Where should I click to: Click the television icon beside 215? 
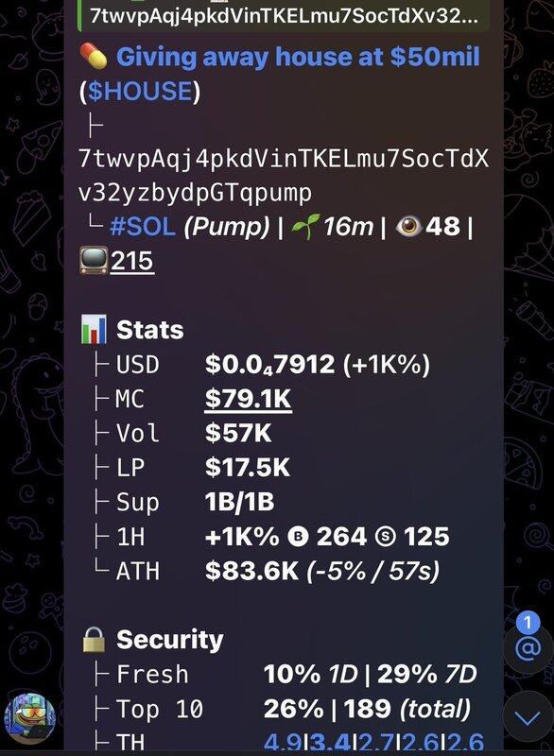(x=94, y=261)
